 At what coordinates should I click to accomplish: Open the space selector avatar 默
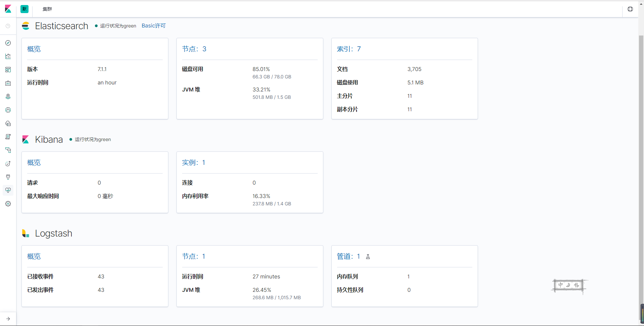tap(24, 9)
